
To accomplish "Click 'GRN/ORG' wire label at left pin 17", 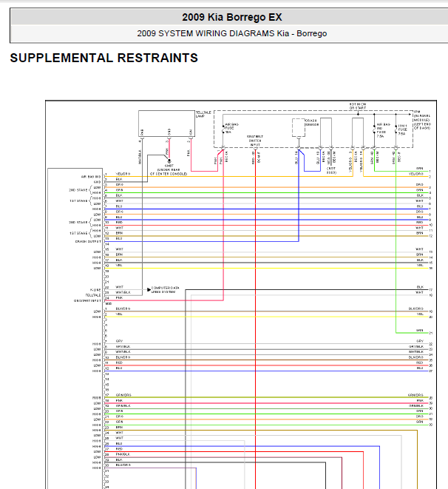I will click(123, 395).
